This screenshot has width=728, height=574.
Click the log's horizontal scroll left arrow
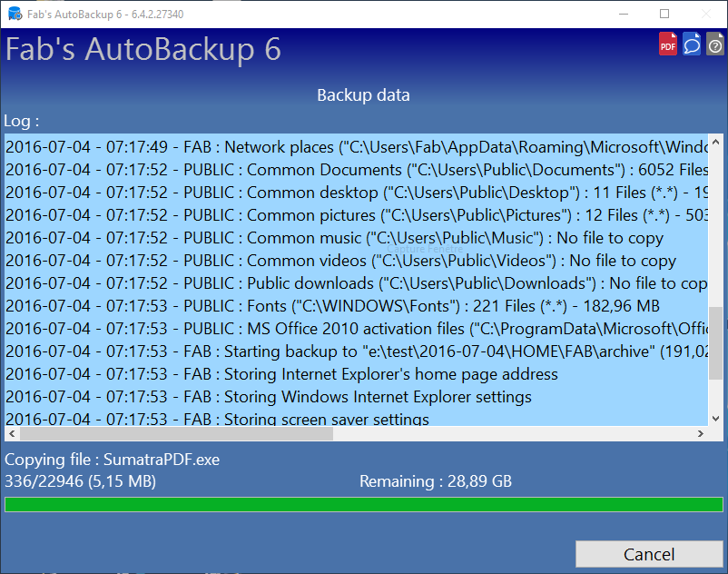click(x=12, y=434)
